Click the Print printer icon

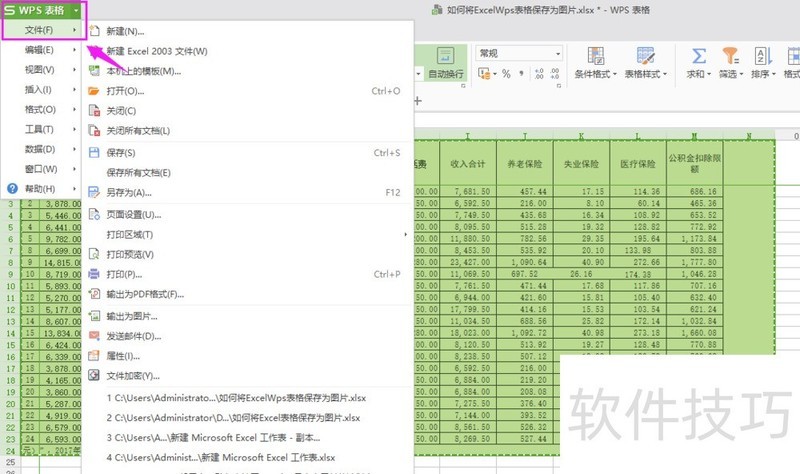94,274
